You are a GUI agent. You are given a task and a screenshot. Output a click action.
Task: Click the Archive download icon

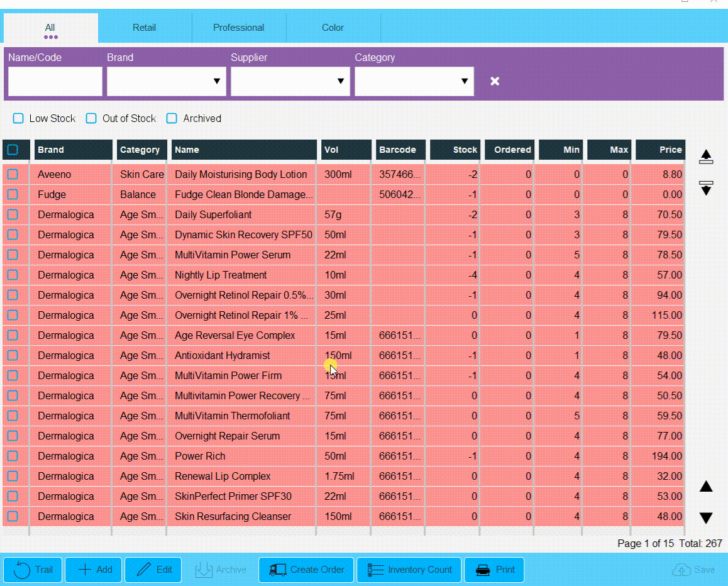tap(203, 570)
